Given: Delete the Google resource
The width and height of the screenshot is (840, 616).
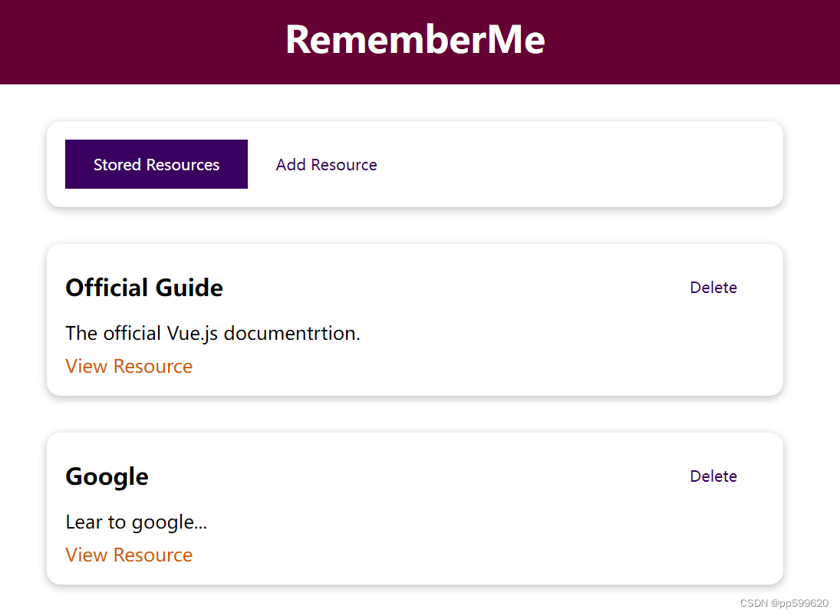Looking at the screenshot, I should click(713, 476).
